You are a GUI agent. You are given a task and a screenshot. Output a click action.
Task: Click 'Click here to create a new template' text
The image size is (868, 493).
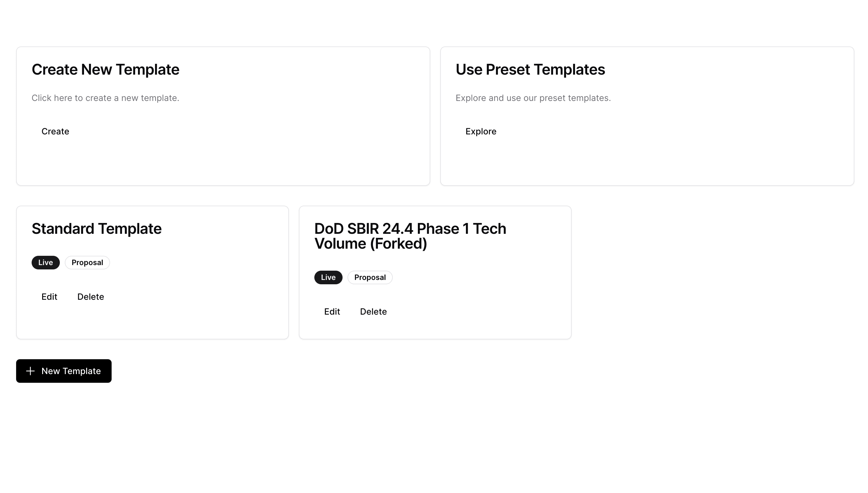point(105,98)
